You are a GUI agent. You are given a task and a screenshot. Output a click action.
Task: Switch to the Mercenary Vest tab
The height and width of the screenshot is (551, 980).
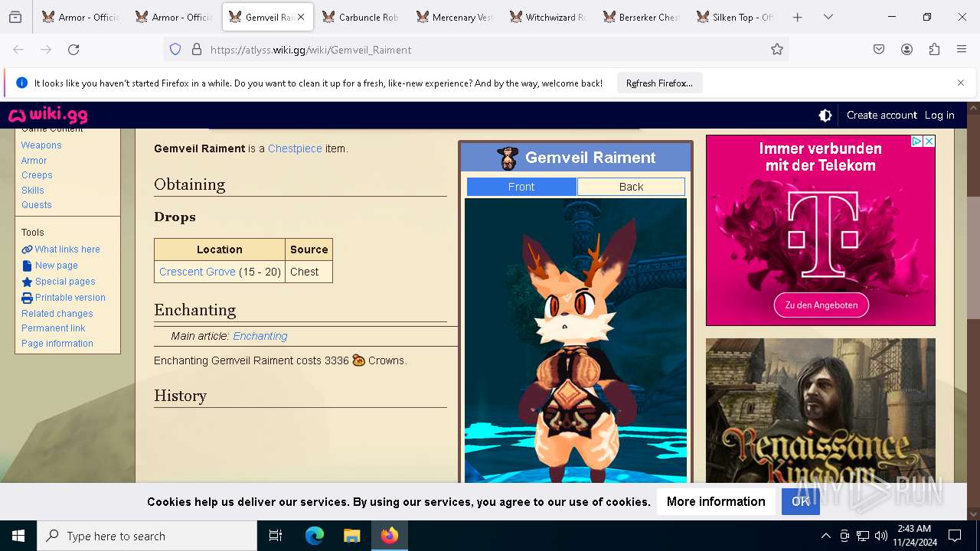(455, 17)
